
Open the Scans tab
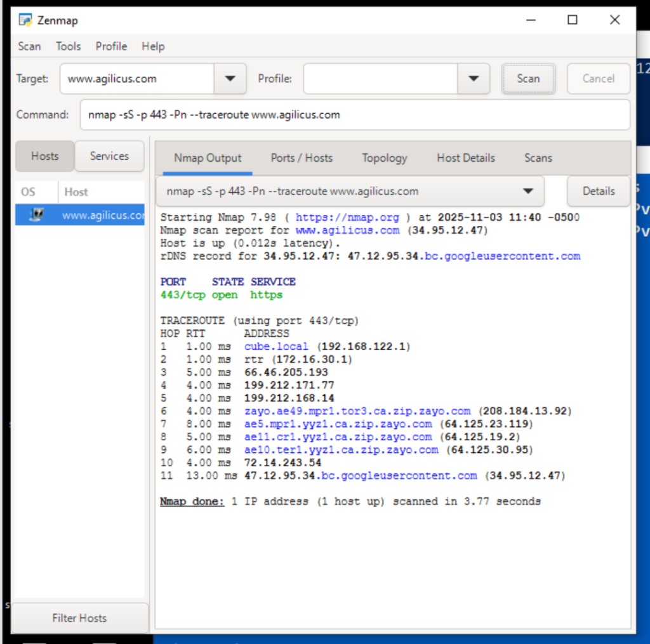pos(538,158)
